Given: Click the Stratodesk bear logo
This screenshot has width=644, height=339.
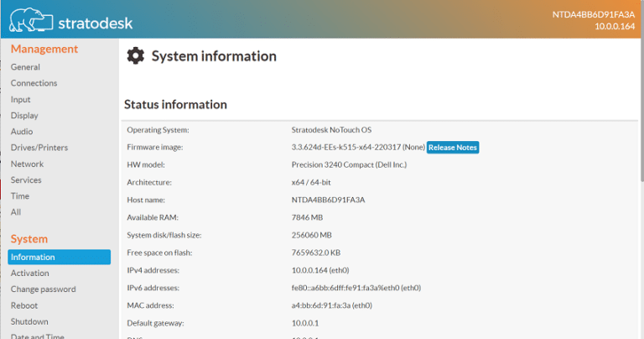Looking at the screenshot, I should coord(31,20).
